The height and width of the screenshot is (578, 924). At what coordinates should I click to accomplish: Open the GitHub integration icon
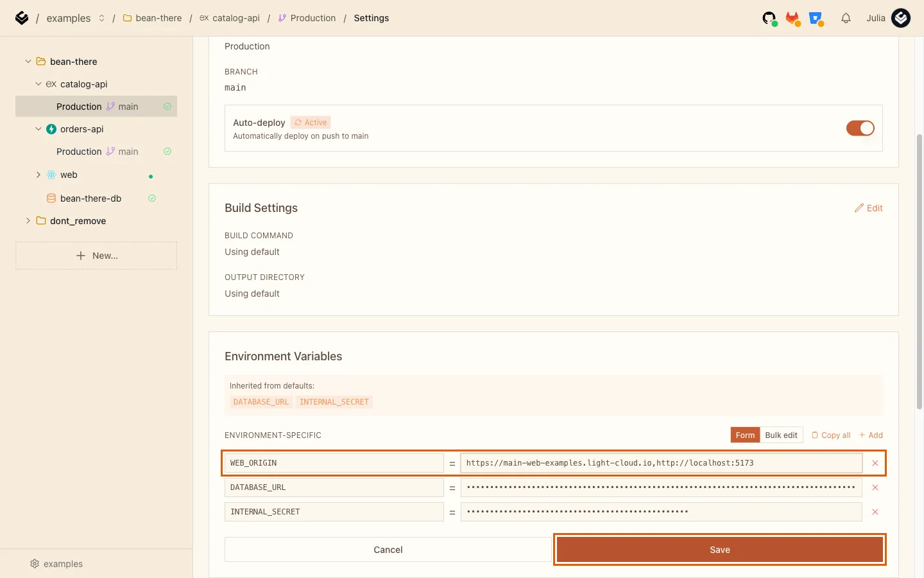click(769, 19)
